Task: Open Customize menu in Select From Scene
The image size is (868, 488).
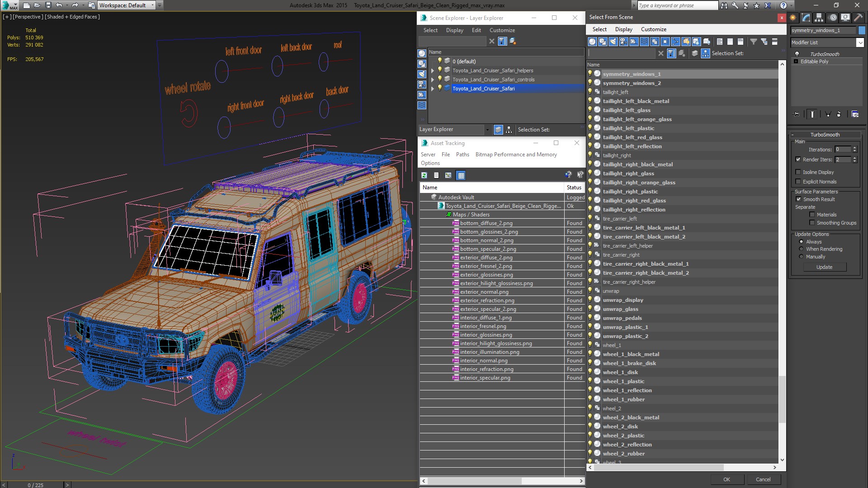Action: (x=653, y=29)
